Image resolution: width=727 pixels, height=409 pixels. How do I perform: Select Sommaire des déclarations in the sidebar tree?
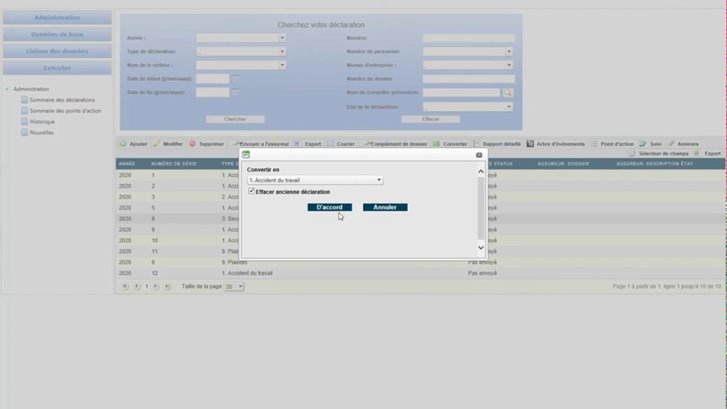click(63, 100)
